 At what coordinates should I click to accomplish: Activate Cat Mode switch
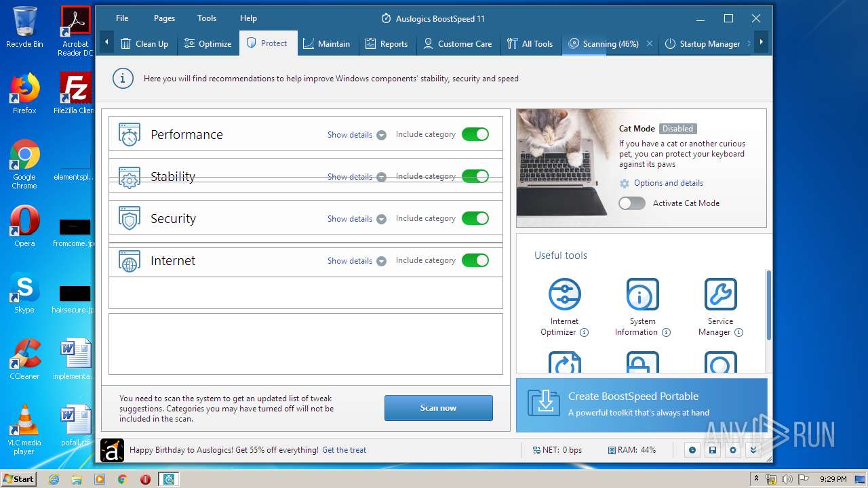(x=632, y=203)
